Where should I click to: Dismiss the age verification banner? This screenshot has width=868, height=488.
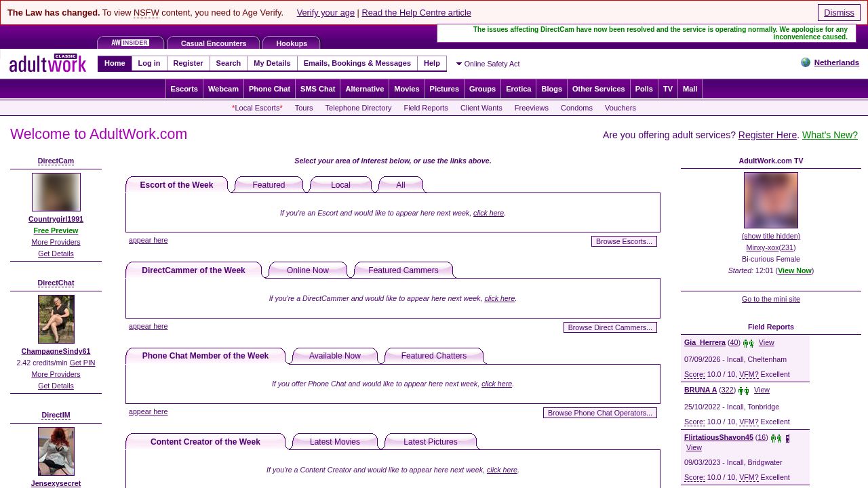click(x=839, y=13)
